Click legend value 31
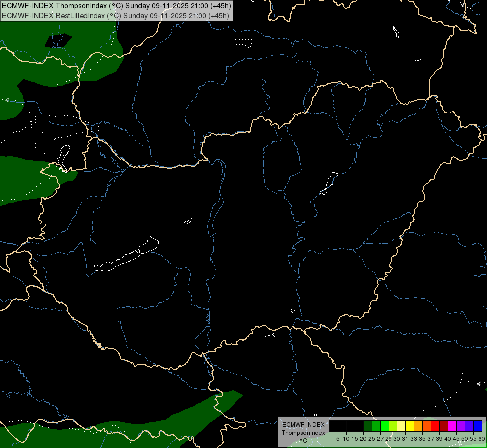Viewport: 487px width, 448px height. coord(406,439)
